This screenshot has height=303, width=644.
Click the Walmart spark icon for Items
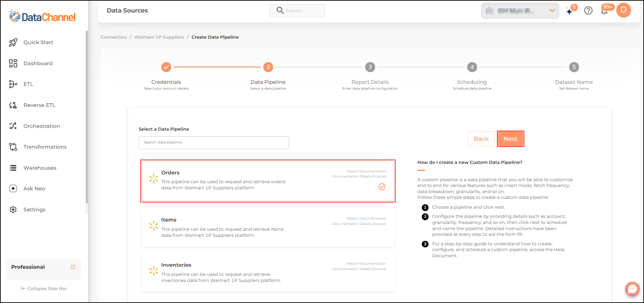coord(153,226)
